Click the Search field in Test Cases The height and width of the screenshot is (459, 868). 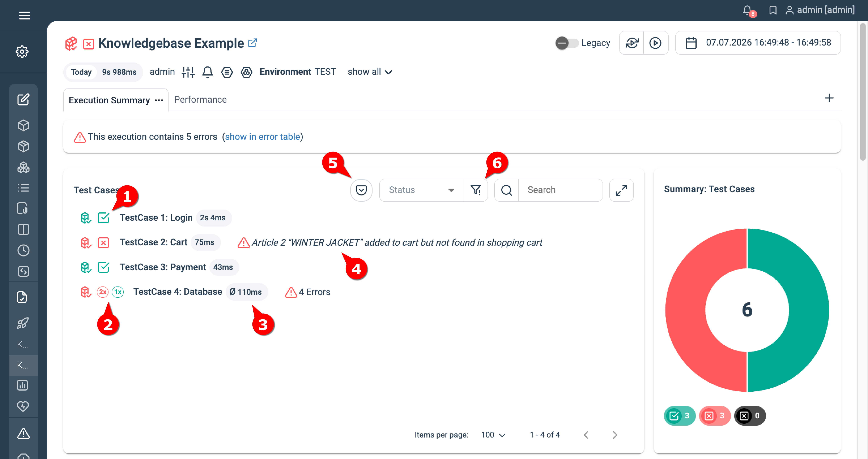[x=560, y=190]
